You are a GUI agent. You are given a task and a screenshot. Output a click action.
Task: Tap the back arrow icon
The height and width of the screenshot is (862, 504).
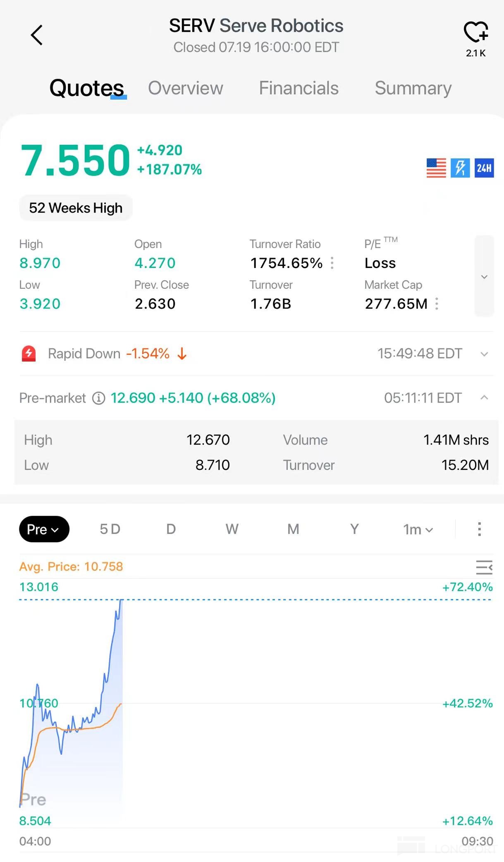(37, 35)
